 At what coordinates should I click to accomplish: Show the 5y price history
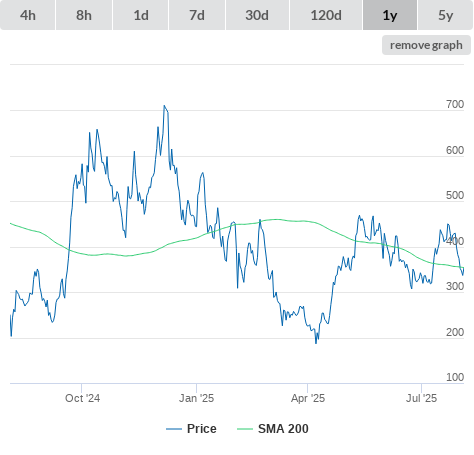pyautogui.click(x=445, y=15)
